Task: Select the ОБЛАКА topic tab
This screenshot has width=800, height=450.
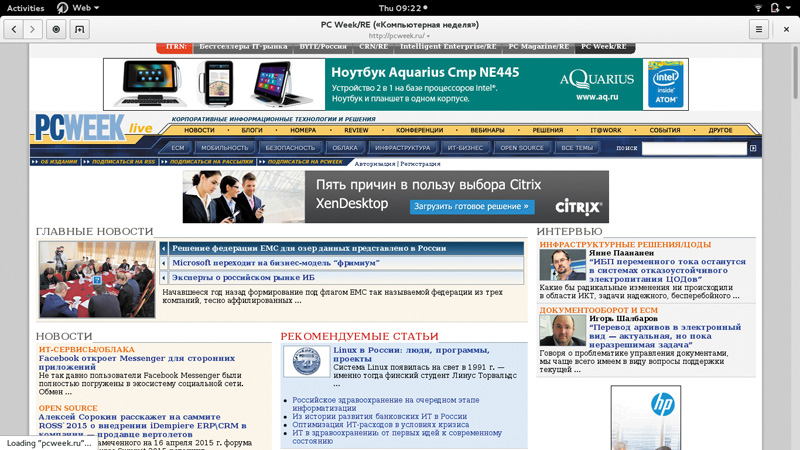Action: tap(345, 148)
